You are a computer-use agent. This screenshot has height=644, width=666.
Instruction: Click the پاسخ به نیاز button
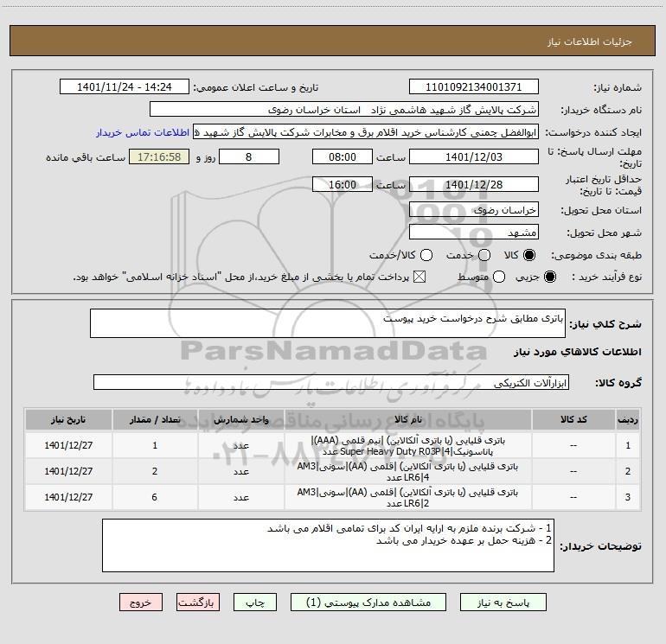click(x=503, y=603)
